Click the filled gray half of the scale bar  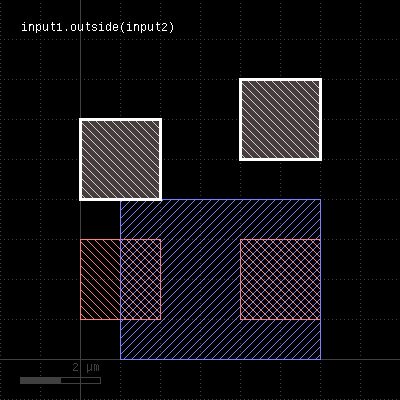(x=40, y=380)
